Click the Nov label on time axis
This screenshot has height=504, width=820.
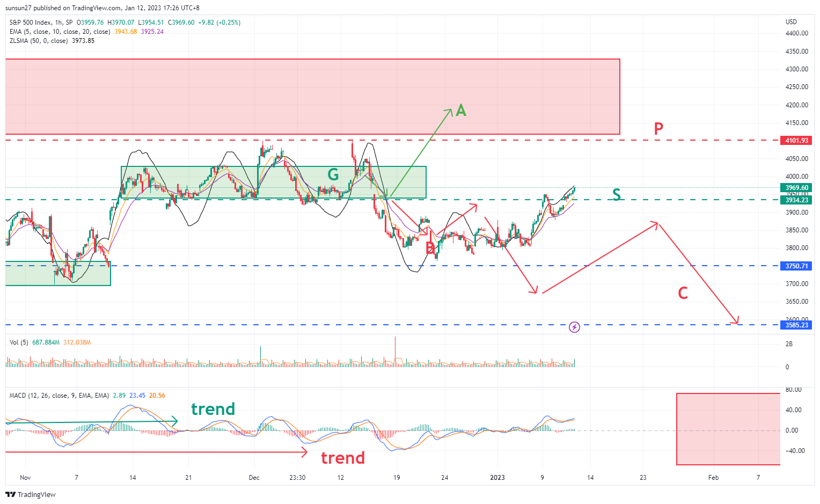click(25, 477)
